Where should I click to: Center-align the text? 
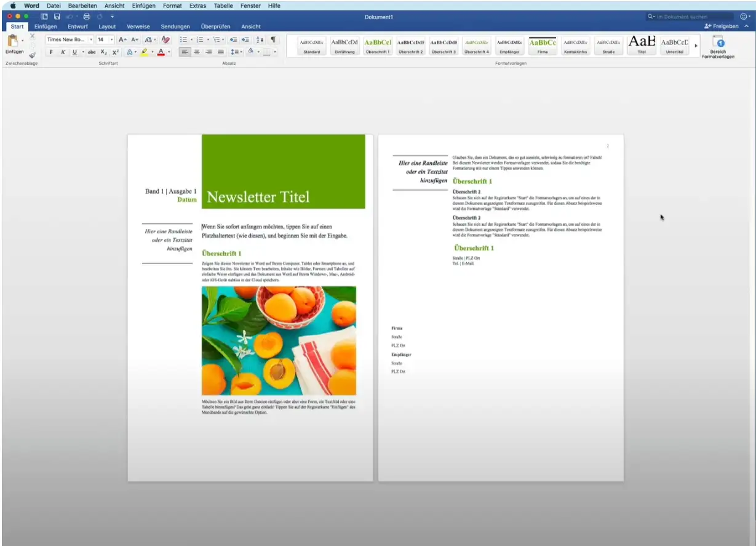pyautogui.click(x=197, y=52)
